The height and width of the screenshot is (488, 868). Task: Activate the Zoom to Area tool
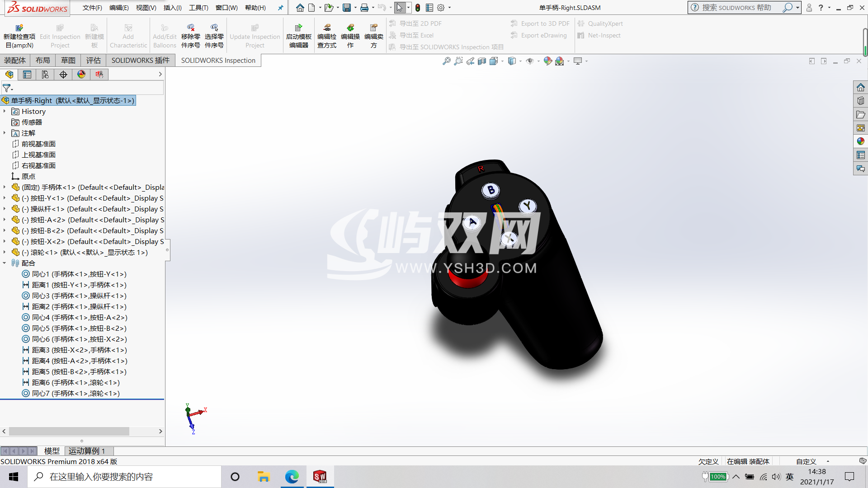coord(458,61)
